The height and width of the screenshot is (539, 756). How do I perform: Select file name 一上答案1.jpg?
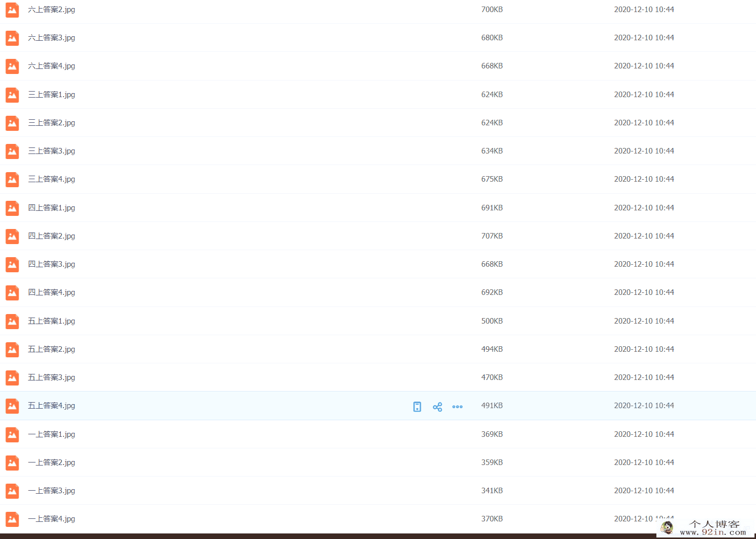[x=51, y=434]
